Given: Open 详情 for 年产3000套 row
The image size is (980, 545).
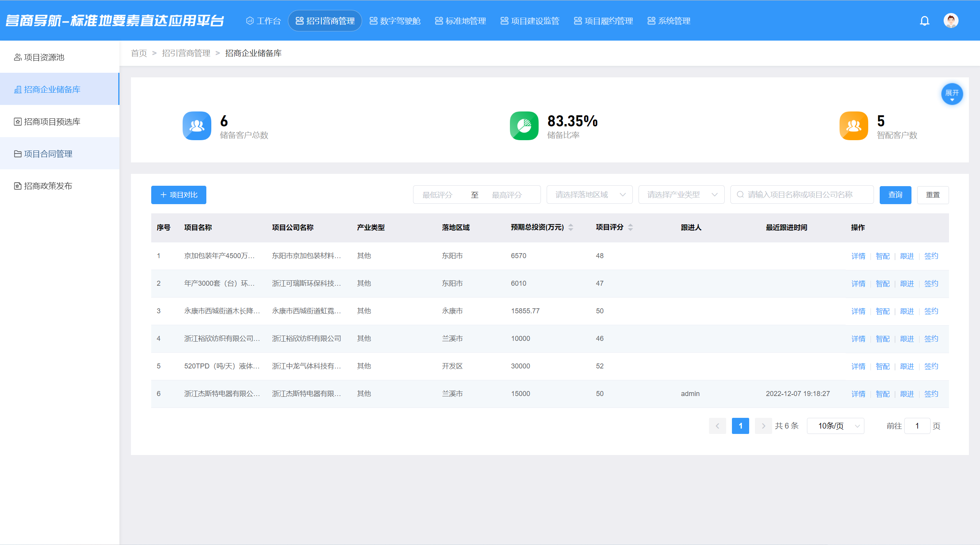Looking at the screenshot, I should point(858,284).
